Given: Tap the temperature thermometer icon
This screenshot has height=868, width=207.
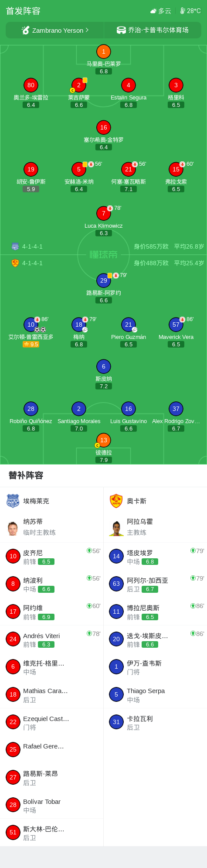Looking at the screenshot, I should click(183, 11).
